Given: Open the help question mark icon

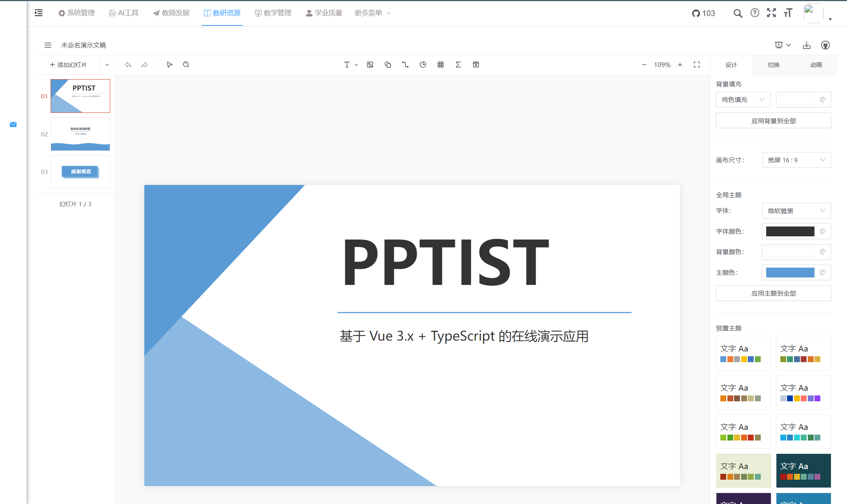Looking at the screenshot, I should point(755,13).
